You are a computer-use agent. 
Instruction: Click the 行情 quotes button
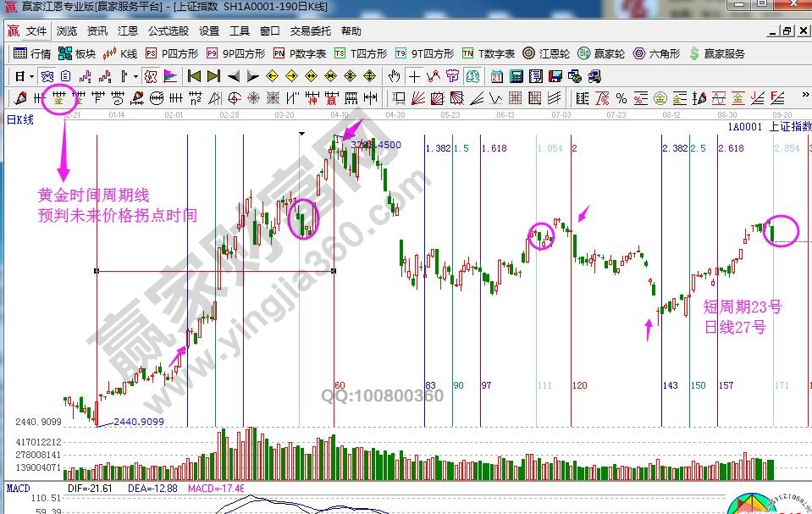(x=33, y=53)
